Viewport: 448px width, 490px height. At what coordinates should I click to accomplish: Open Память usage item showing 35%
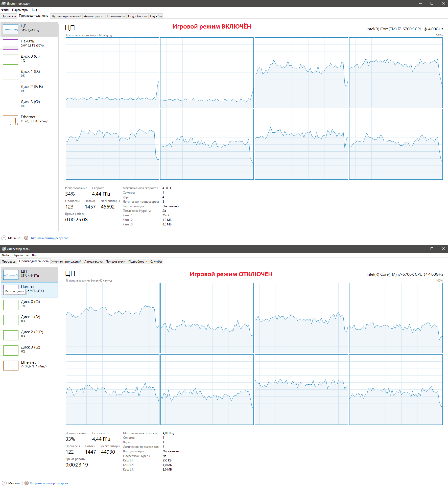pyautogui.click(x=29, y=44)
